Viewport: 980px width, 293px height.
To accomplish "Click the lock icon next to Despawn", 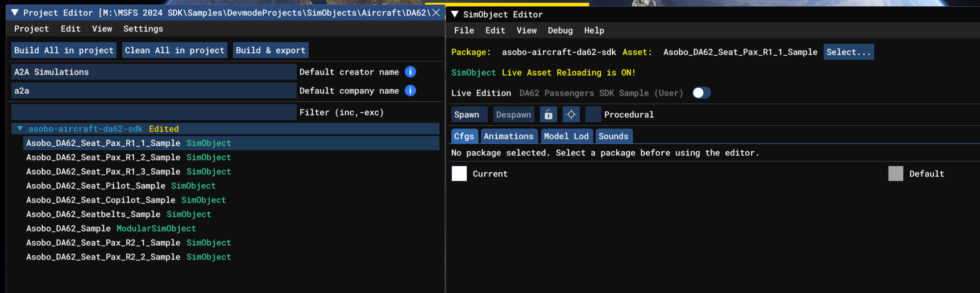I will pyautogui.click(x=549, y=114).
